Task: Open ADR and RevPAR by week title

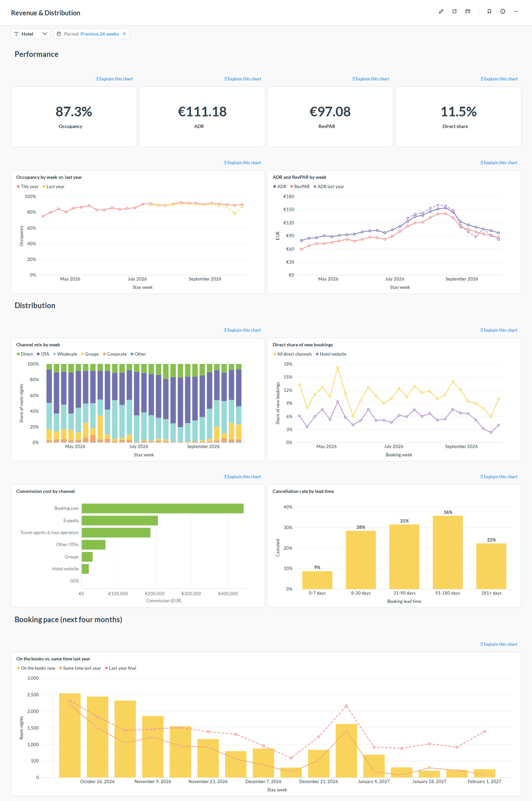Action: (x=299, y=177)
